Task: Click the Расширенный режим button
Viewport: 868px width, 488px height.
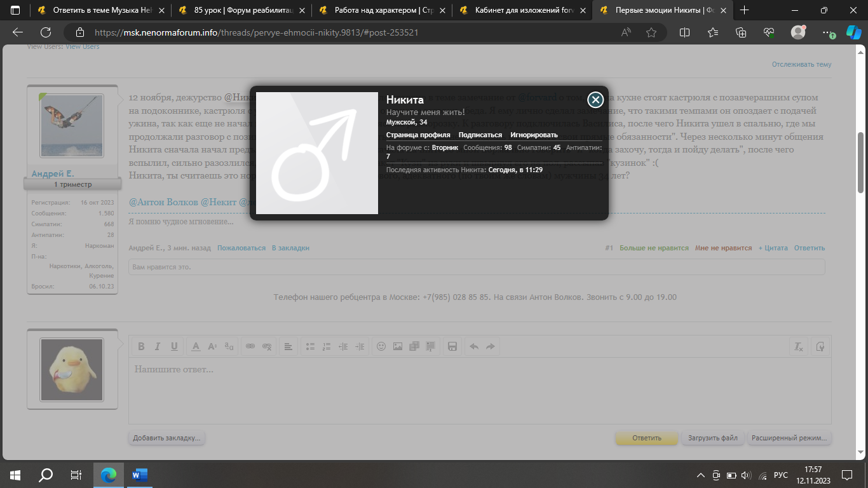Action: 789,438
